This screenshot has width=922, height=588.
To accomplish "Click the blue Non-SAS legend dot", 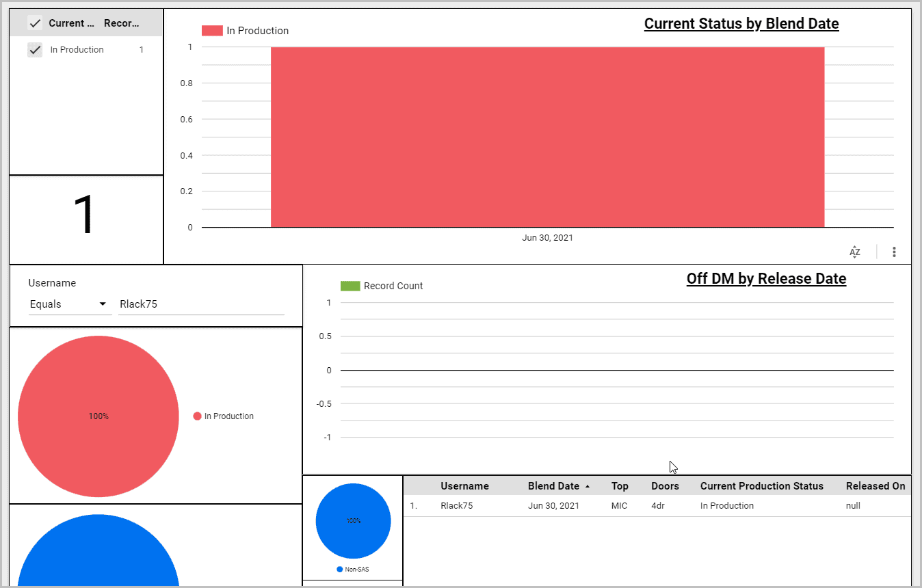I will (x=340, y=570).
